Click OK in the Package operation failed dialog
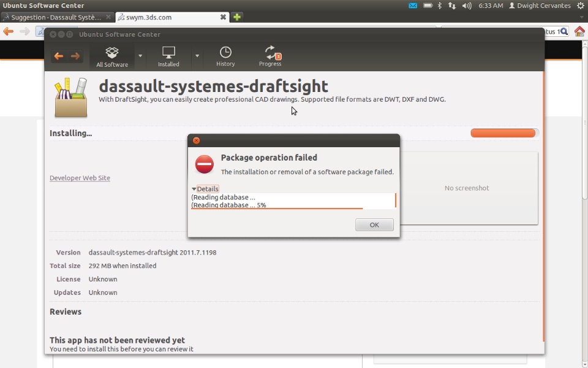This screenshot has height=368, width=588. (x=374, y=224)
